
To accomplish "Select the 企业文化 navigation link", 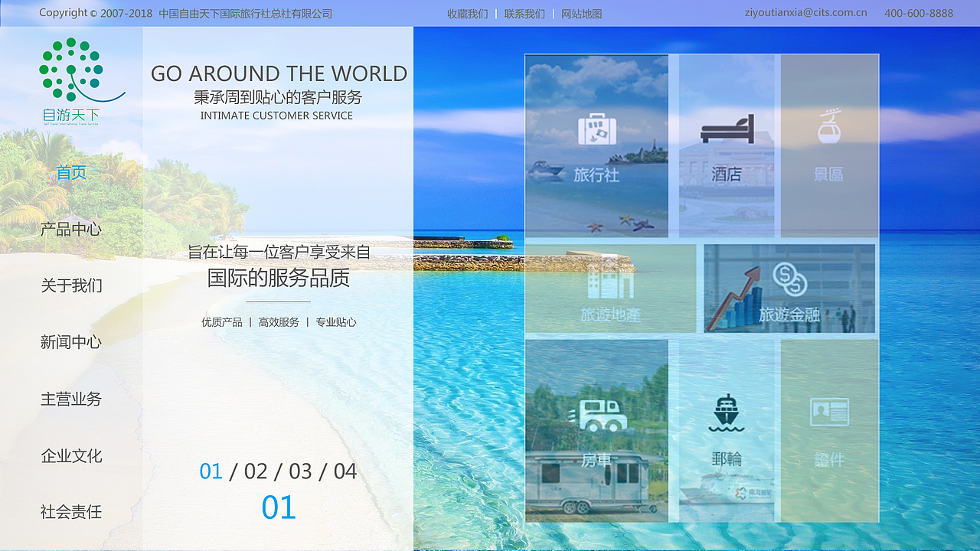I will 70,455.
